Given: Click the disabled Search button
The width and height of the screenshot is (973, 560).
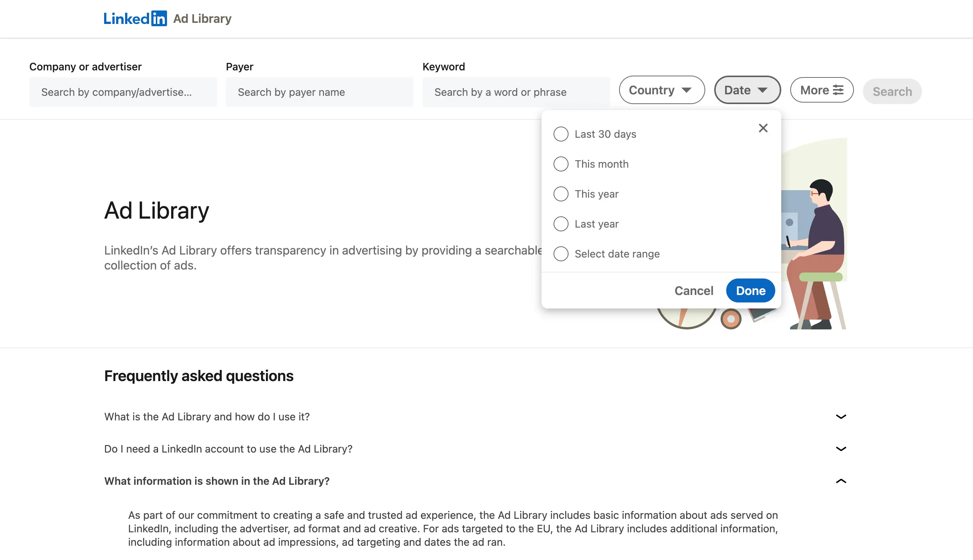Looking at the screenshot, I should [x=892, y=92].
